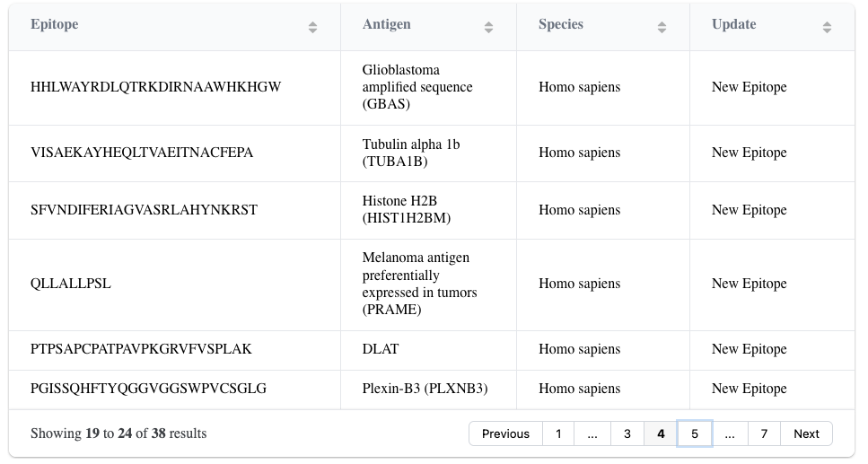Select Plexin-B3 (PLXNB3) antigen entry

[425, 389]
